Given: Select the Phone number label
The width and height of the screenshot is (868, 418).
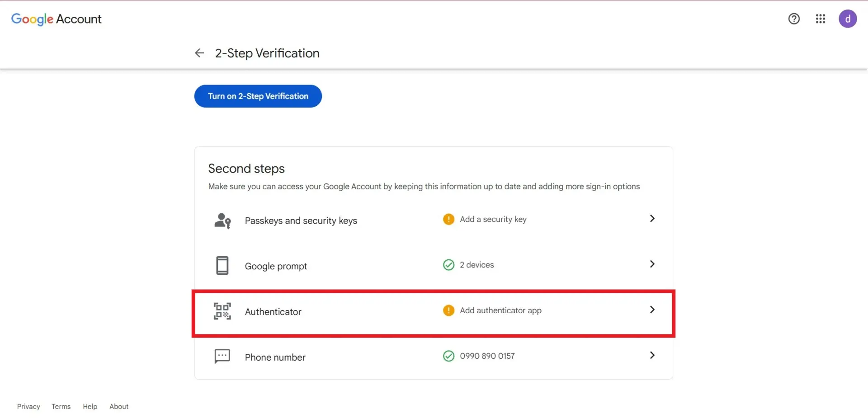Looking at the screenshot, I should (x=275, y=357).
